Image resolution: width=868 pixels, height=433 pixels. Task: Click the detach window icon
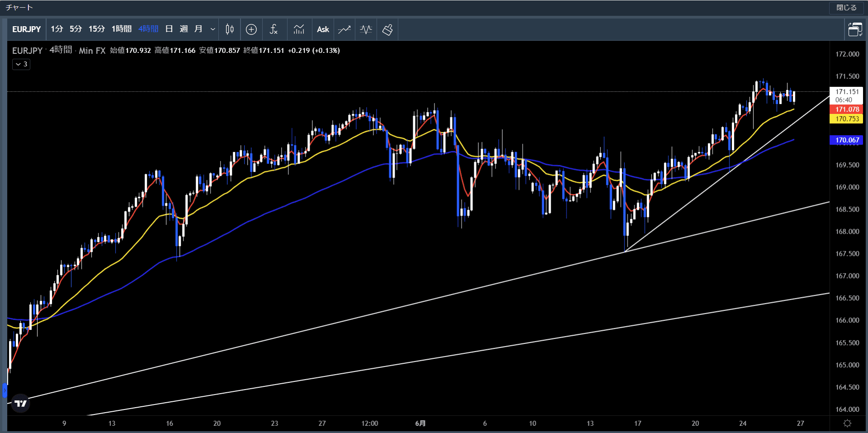(855, 29)
